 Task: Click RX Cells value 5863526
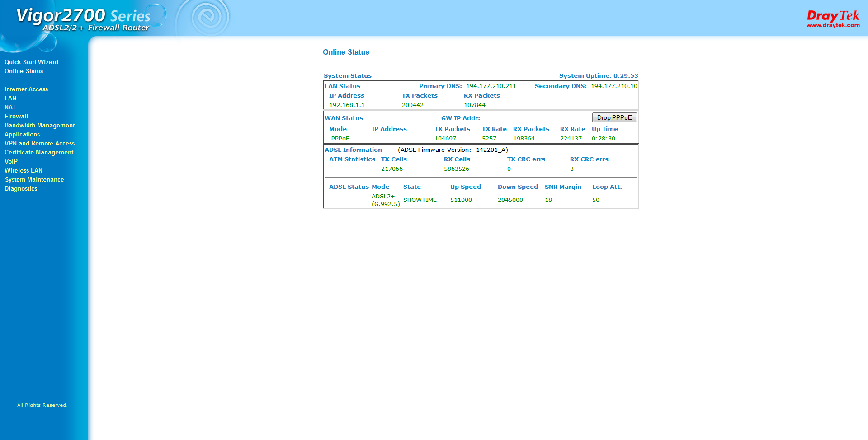[457, 169]
